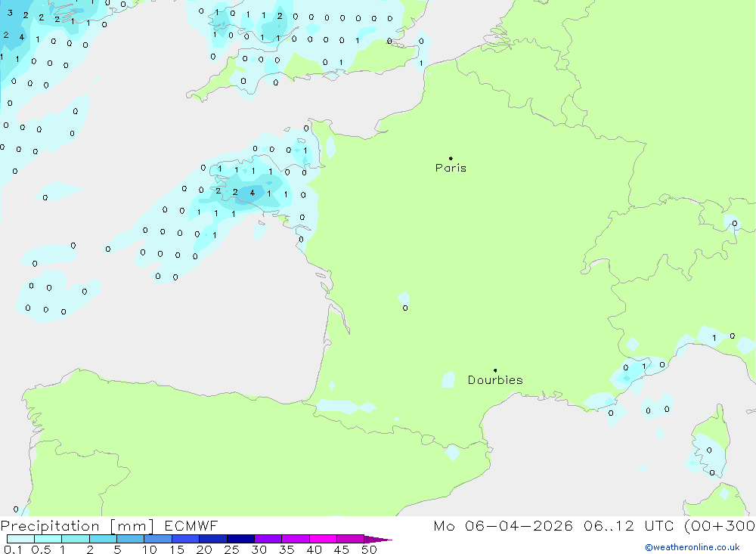This screenshot has height=554, width=756.
Task: Click the legend value 25
Action: tap(231, 549)
